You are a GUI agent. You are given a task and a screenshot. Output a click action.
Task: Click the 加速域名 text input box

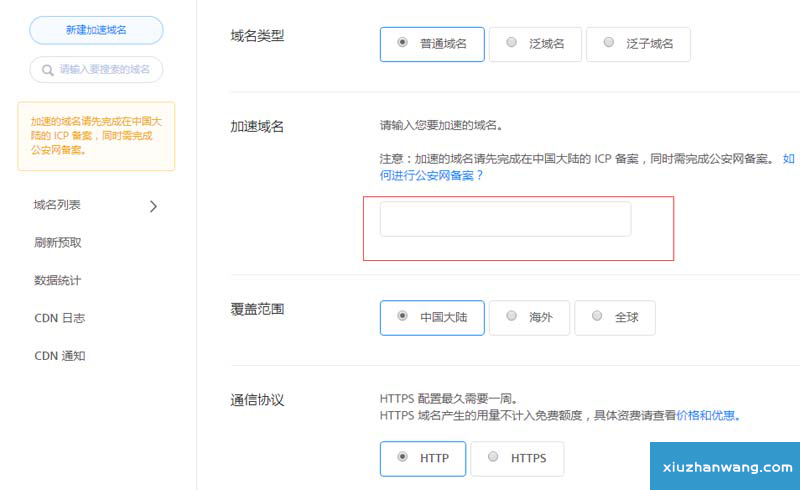(x=505, y=219)
